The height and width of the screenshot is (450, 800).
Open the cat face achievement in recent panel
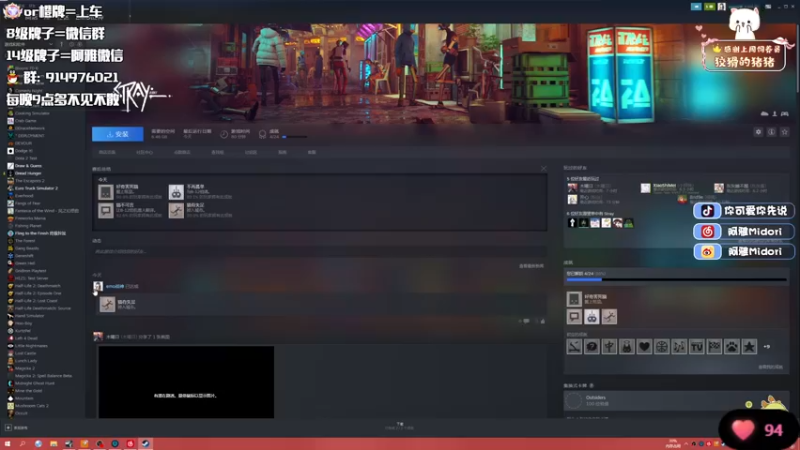click(106, 192)
